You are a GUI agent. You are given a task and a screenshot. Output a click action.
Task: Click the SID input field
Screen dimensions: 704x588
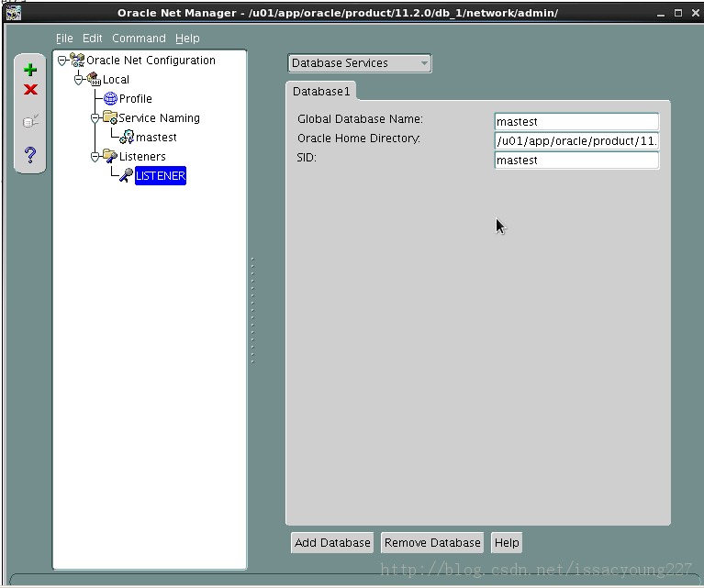(576, 161)
